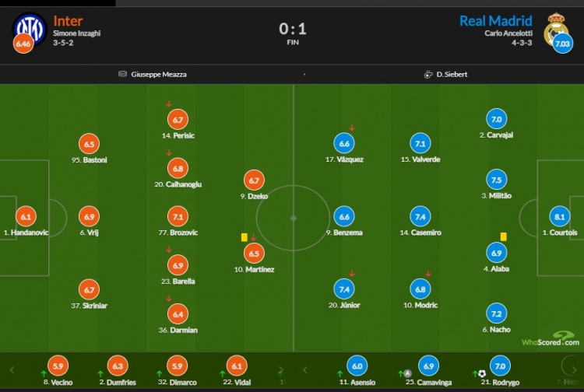Viewport: 584px width, 392px height.
Task: Select substitute Dumfries' 6.3 rating
Action: click(x=118, y=366)
